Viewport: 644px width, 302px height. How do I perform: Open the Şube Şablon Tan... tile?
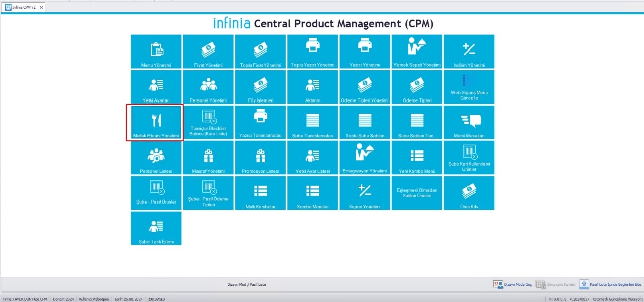(417, 122)
